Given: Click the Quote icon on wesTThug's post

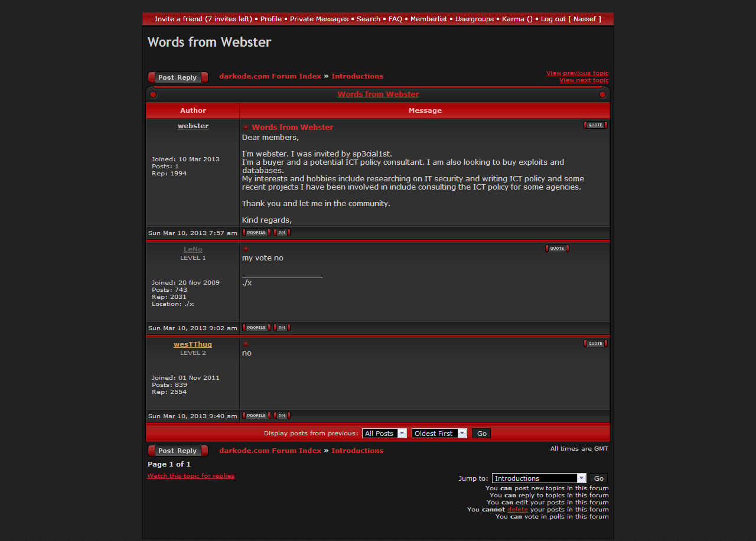Looking at the screenshot, I should point(595,343).
